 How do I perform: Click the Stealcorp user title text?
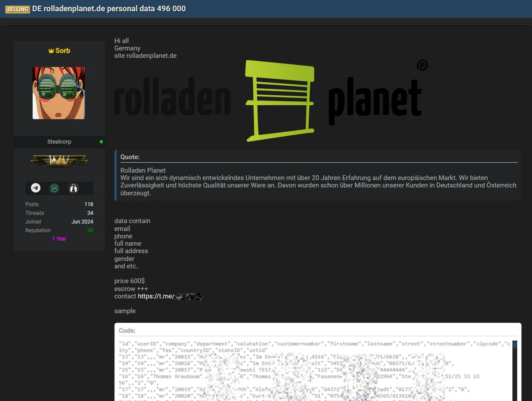tap(59, 142)
